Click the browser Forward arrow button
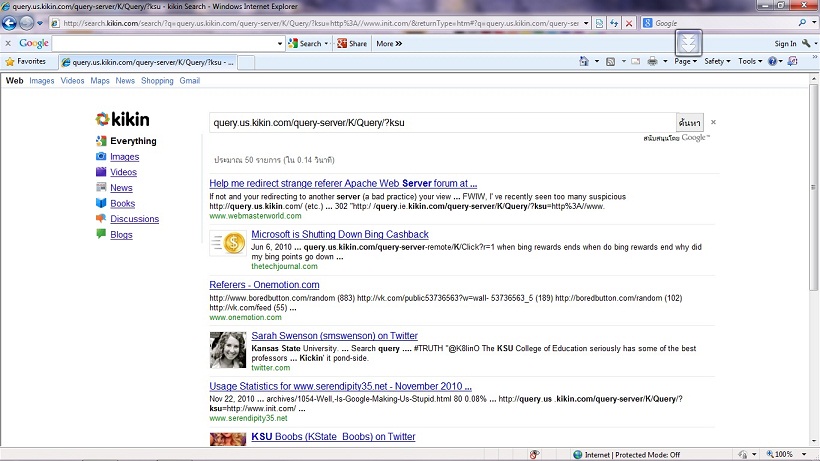The width and height of the screenshot is (820, 461). pyautogui.click(x=26, y=23)
